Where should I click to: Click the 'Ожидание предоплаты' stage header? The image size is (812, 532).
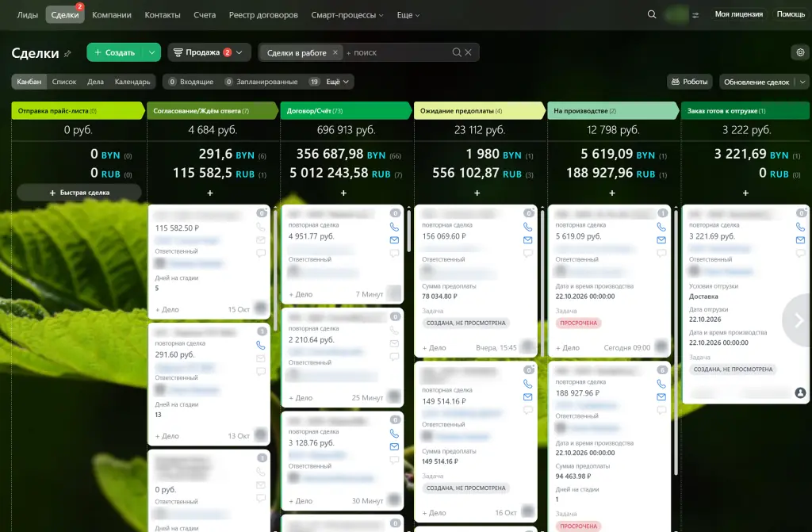click(x=480, y=111)
